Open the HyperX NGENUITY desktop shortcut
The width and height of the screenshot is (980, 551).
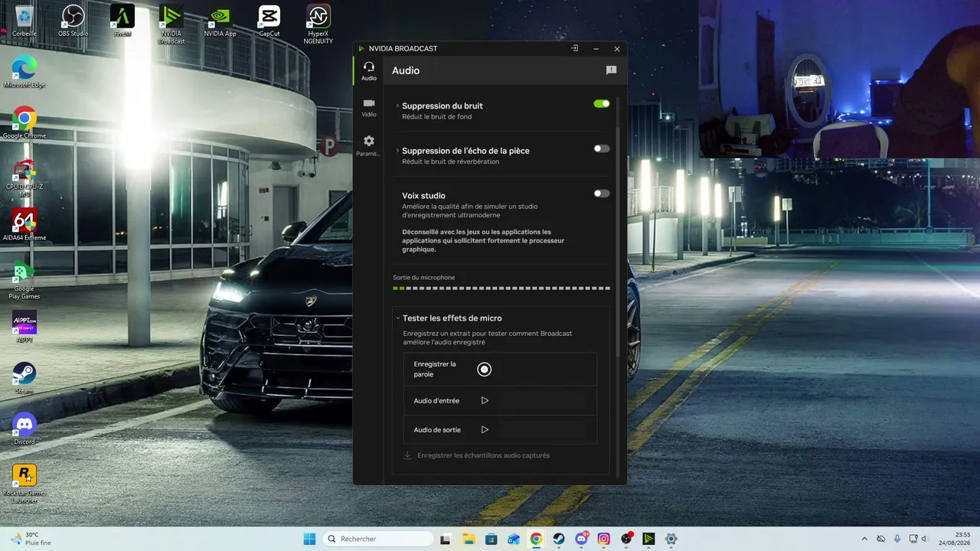point(318,24)
